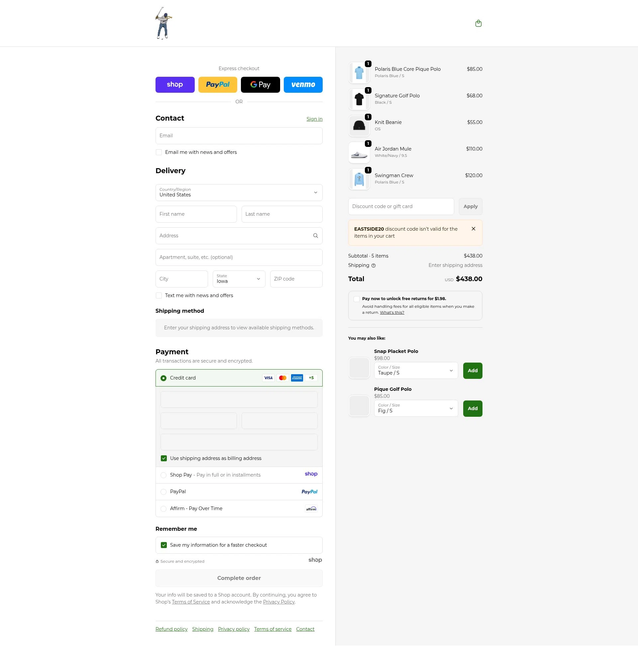The height and width of the screenshot is (672, 638).
Task: Select Venmo express checkout
Action: pyautogui.click(x=303, y=84)
